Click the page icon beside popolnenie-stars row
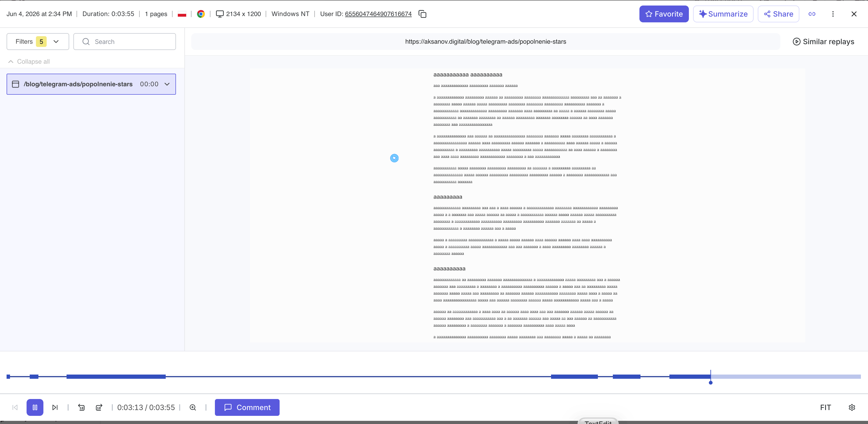868x424 pixels. click(16, 84)
